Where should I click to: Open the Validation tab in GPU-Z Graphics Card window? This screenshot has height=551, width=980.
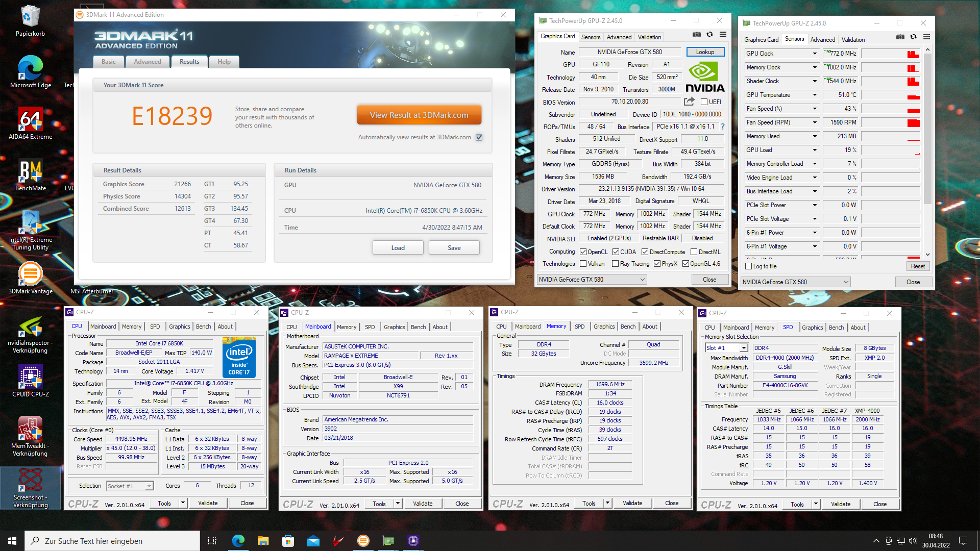(649, 37)
